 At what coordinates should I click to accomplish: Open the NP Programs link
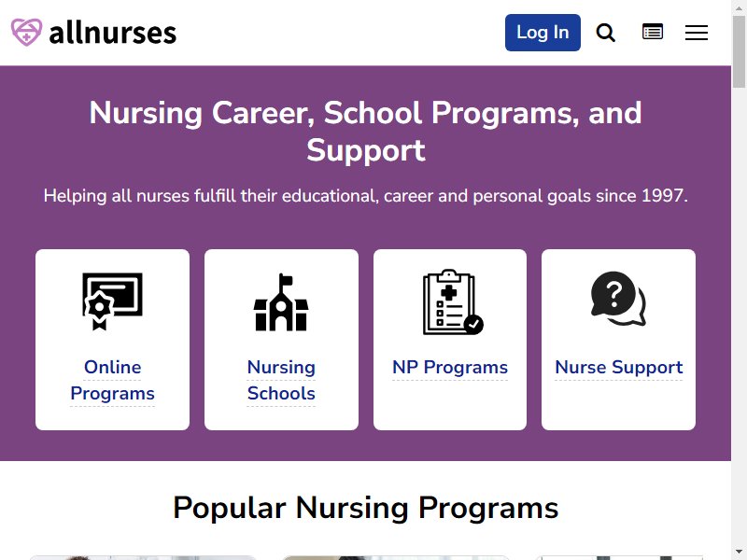point(450,367)
